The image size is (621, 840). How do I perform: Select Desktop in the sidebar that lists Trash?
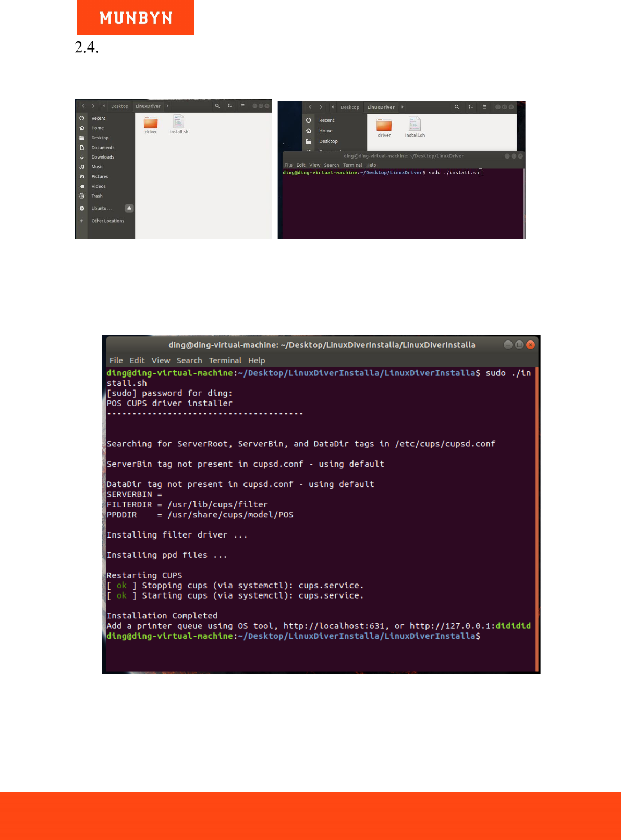coord(100,138)
